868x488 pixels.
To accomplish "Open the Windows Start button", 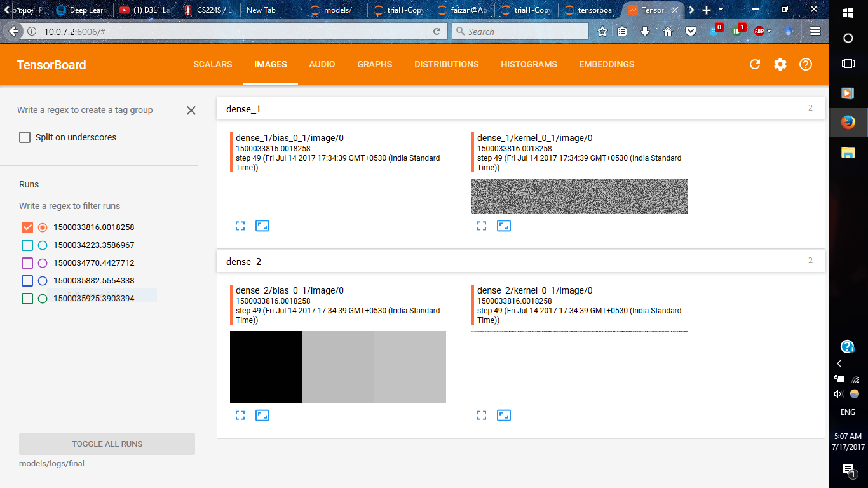I will click(x=848, y=13).
